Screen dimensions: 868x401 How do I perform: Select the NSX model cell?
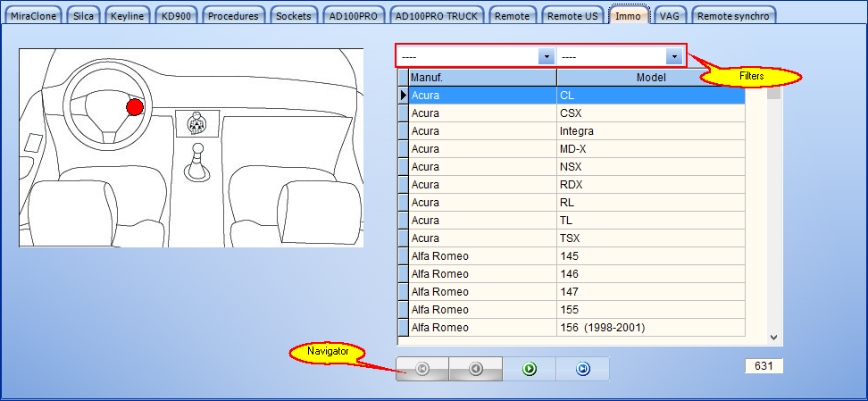tap(651, 167)
